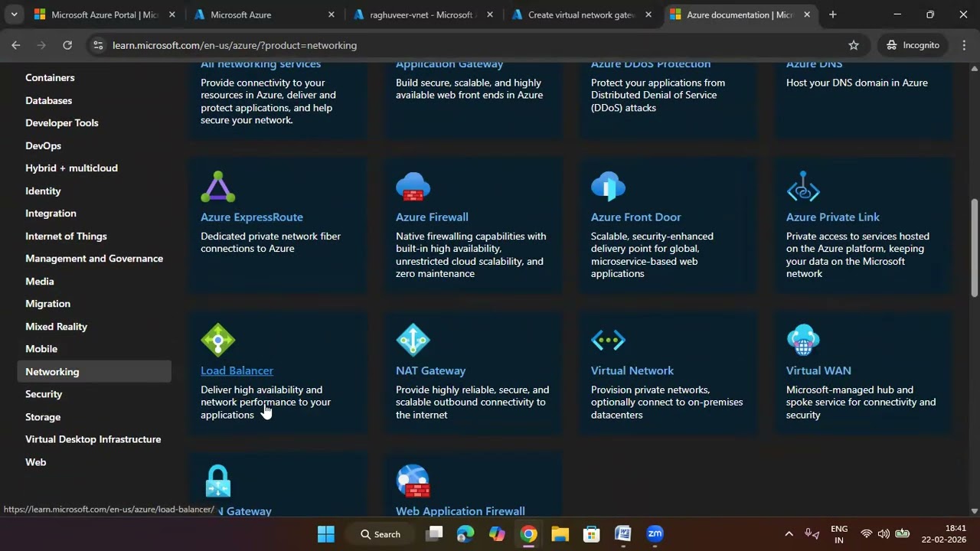Open the Virtual WAN documentation link
This screenshot has width=980, height=551.
[x=818, y=370]
